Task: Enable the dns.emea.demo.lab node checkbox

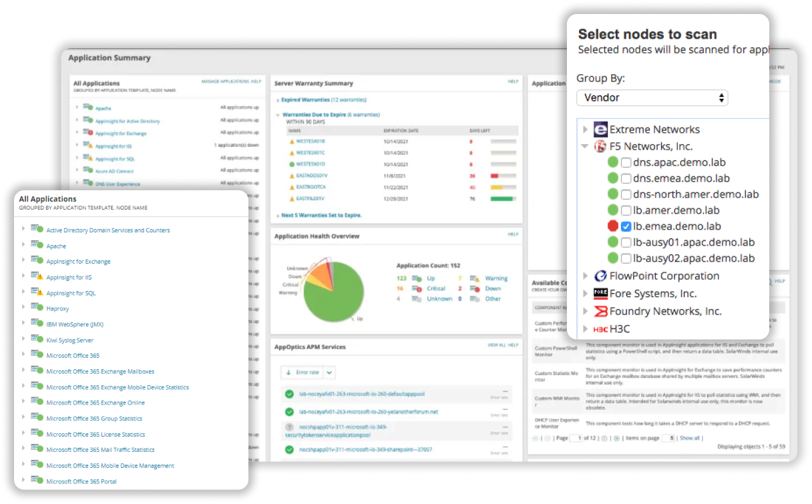Action: 626,178
